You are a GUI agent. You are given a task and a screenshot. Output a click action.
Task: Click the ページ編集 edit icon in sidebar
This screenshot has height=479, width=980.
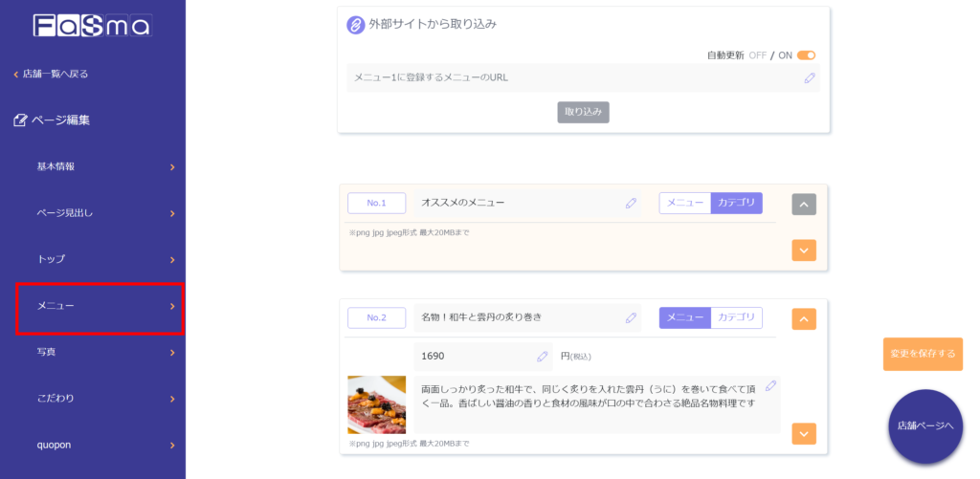(x=21, y=120)
